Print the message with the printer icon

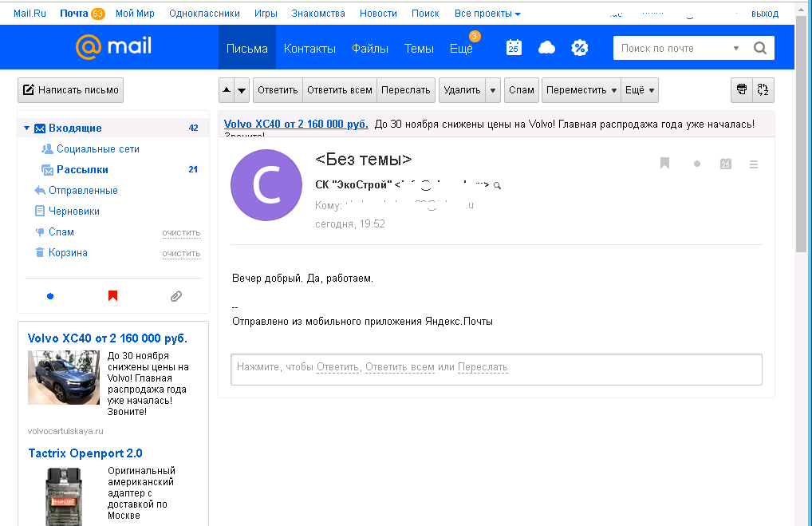742,90
